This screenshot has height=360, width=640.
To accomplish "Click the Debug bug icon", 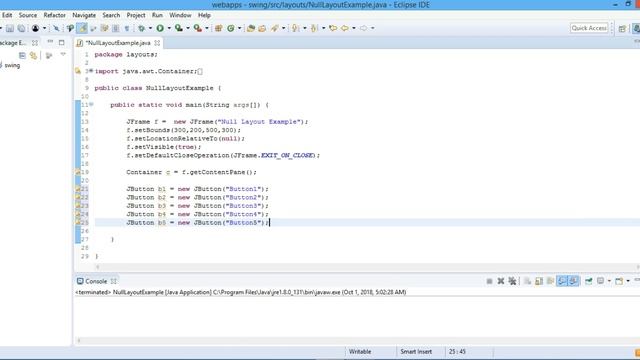I will pyautogui.click(x=141, y=28).
